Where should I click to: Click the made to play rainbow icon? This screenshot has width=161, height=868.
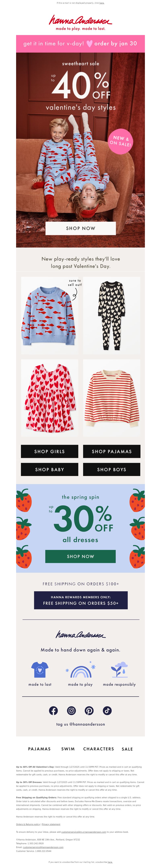80,670
